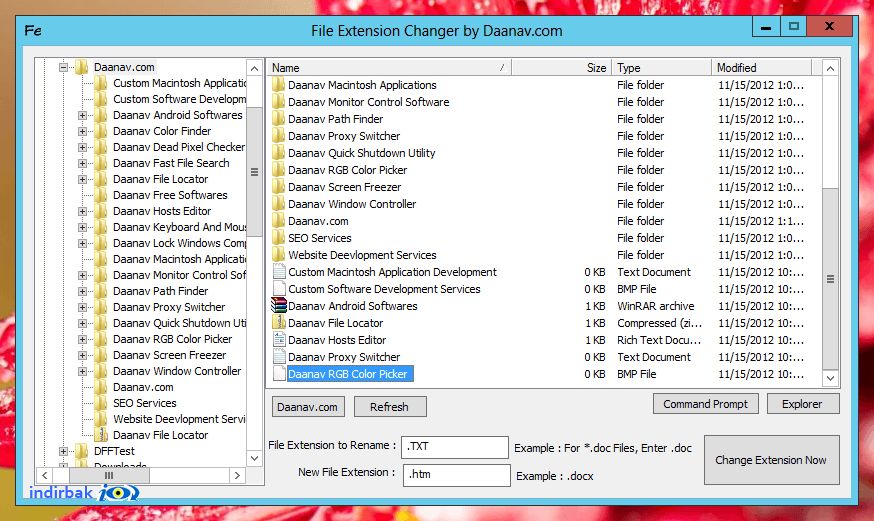Viewport: 874px width, 521px height.
Task: Click tree scroll right arrow
Action: (237, 475)
